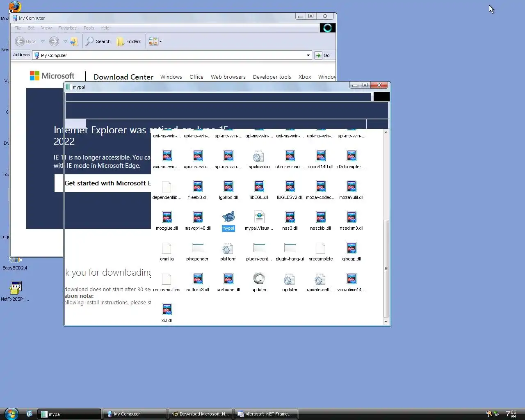
Task: Click the Search toolbar button
Action: pyautogui.click(x=98, y=41)
